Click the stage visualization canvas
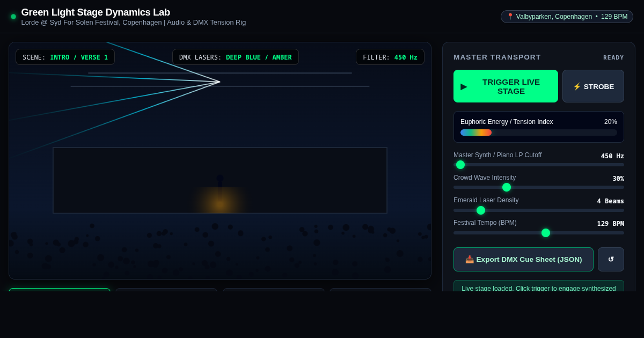 (220, 161)
